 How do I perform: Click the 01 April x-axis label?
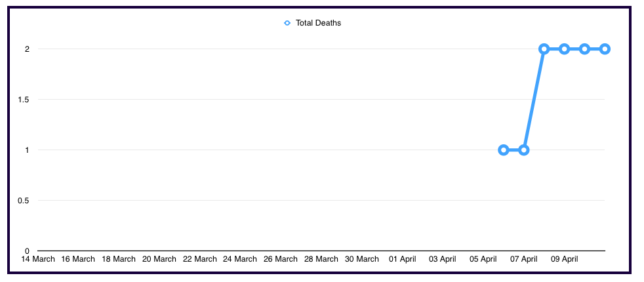403,259
